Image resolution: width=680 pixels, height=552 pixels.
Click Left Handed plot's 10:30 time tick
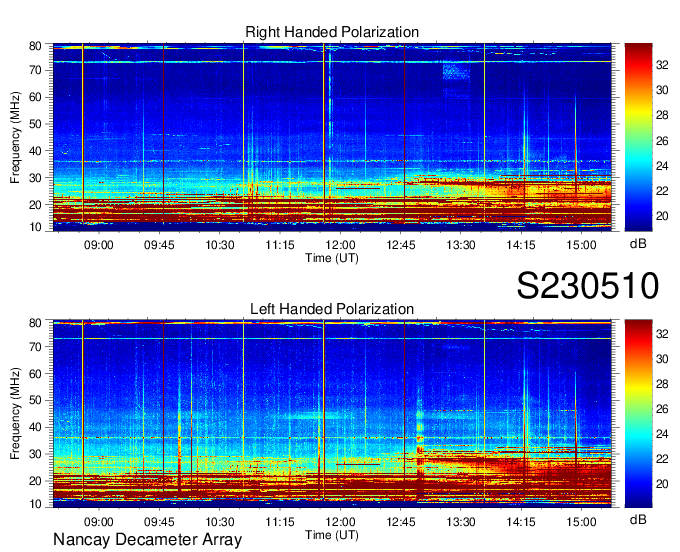coord(219,522)
